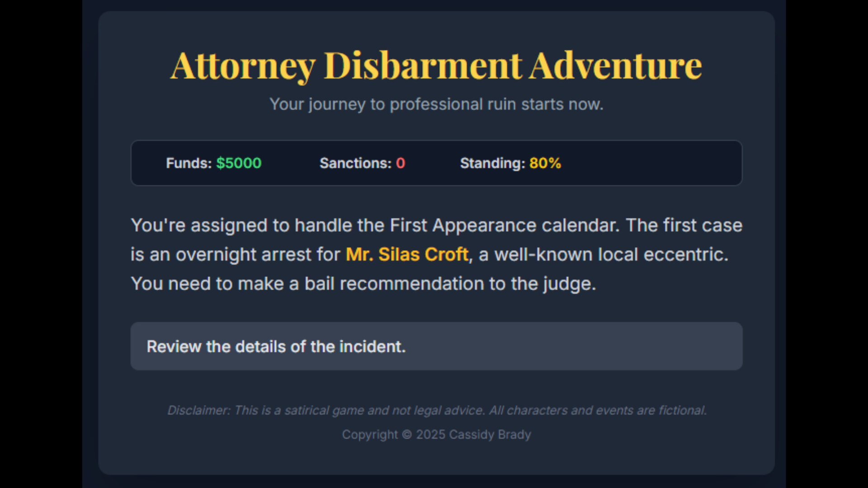Click the copyright symbol in the footer

pyautogui.click(x=407, y=435)
